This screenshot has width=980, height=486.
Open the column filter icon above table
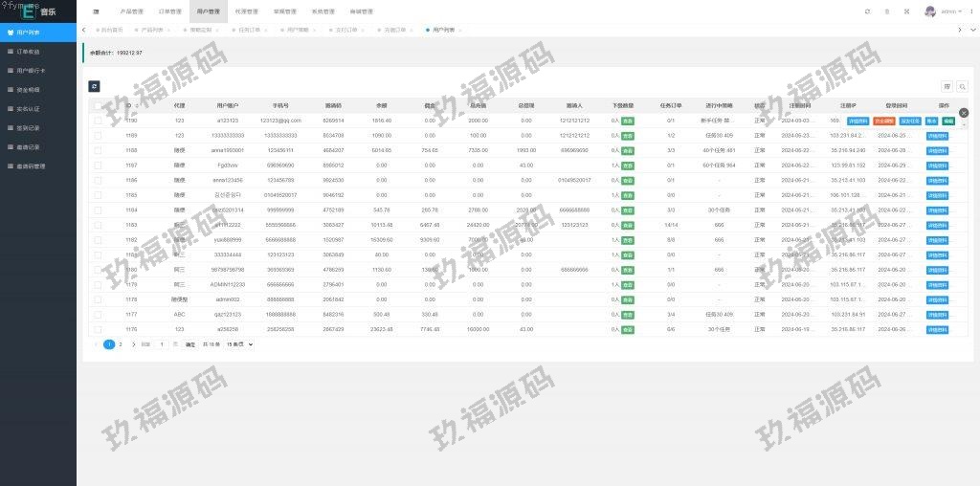pos(947,86)
